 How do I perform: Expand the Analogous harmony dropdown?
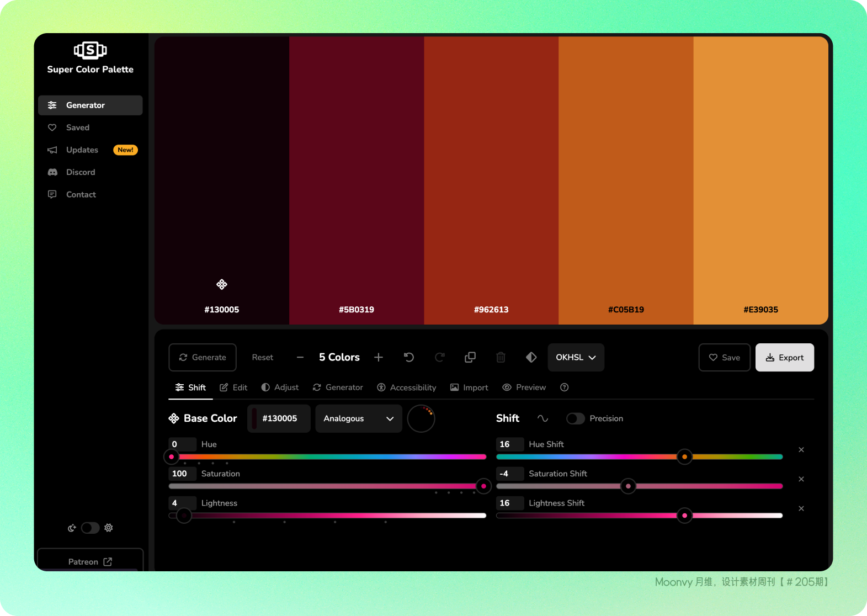coord(358,418)
